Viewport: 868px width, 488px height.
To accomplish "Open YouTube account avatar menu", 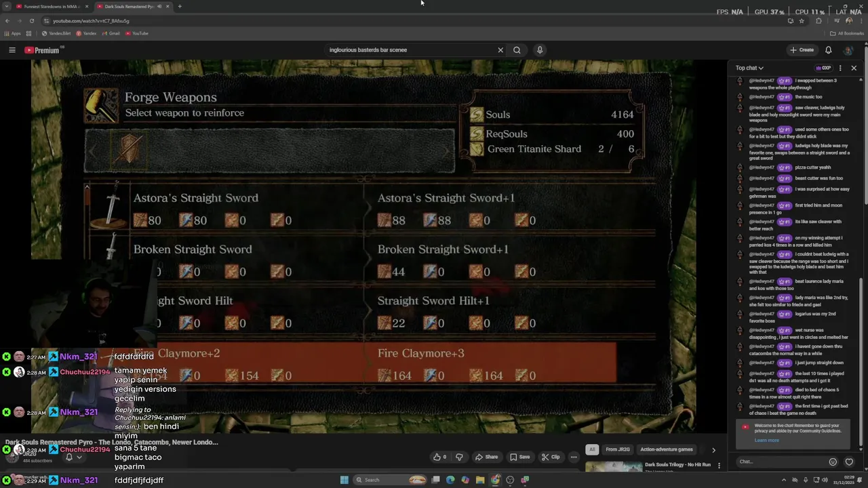I will click(x=848, y=49).
